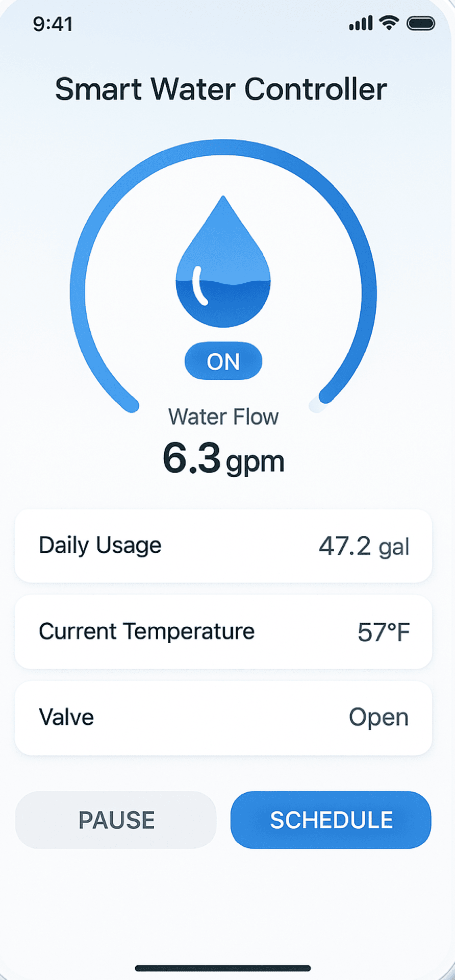Tap the home indicator bar
The height and width of the screenshot is (980, 455).
pos(223,968)
